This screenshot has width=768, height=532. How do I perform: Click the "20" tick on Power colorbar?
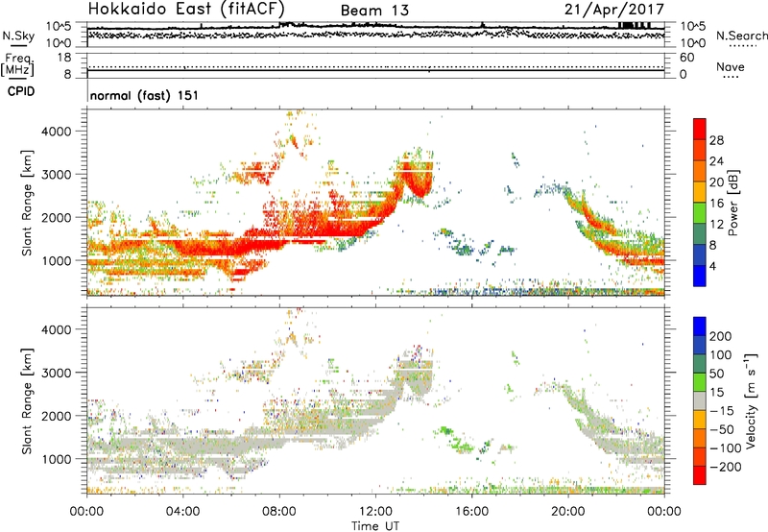click(x=716, y=182)
